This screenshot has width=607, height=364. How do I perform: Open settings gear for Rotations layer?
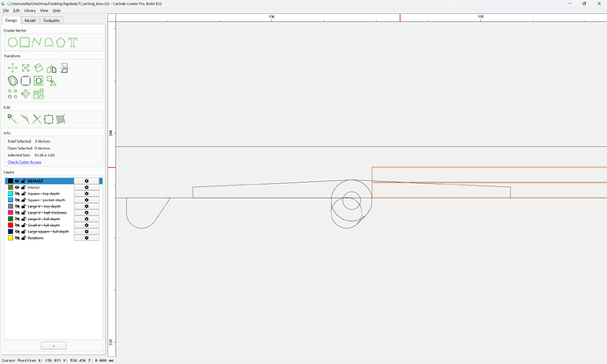pyautogui.click(x=86, y=238)
